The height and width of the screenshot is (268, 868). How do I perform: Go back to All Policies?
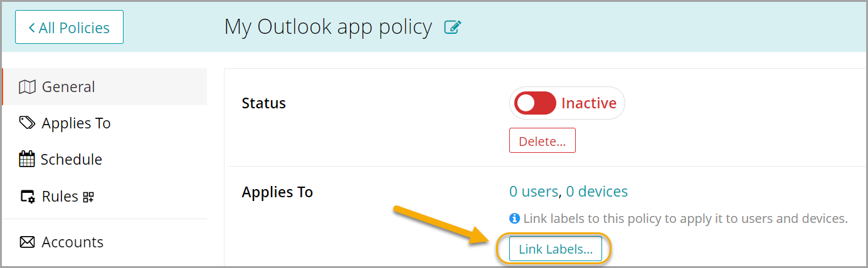click(69, 28)
